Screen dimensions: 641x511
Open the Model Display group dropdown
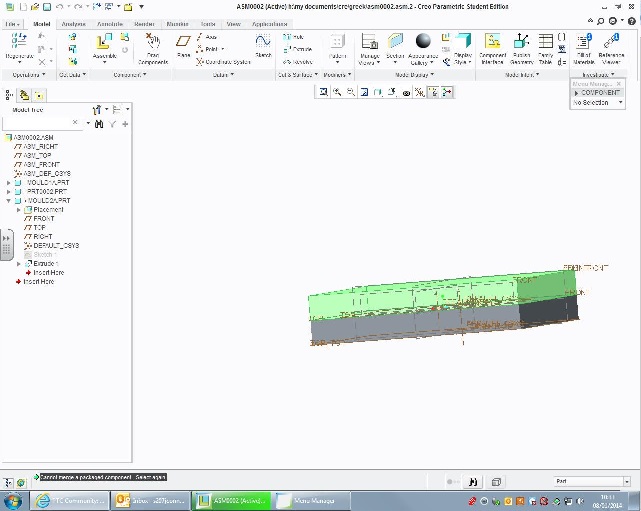tap(415, 75)
